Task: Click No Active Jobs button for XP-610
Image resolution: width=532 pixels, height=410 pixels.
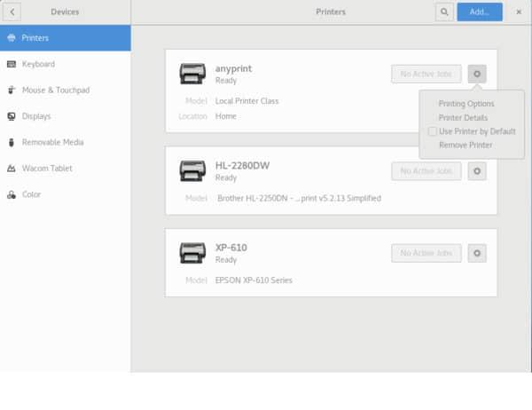Action: click(x=426, y=253)
